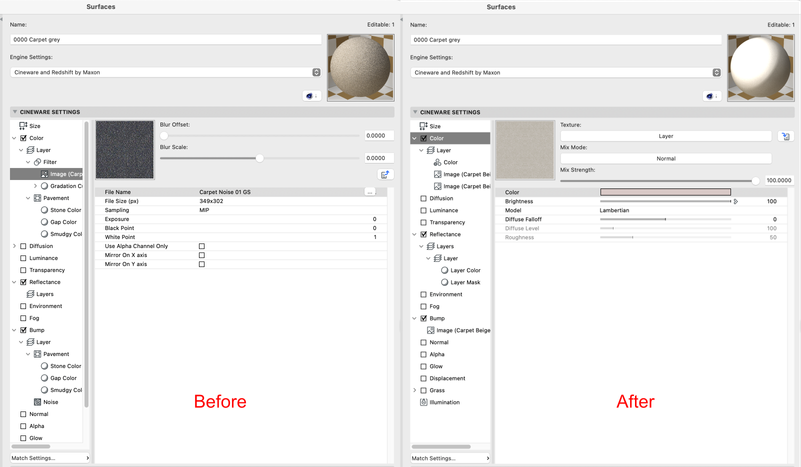Click the tree horizontal scrollbar in After panel
Image resolution: width=801 pixels, height=467 pixels.
440,447
